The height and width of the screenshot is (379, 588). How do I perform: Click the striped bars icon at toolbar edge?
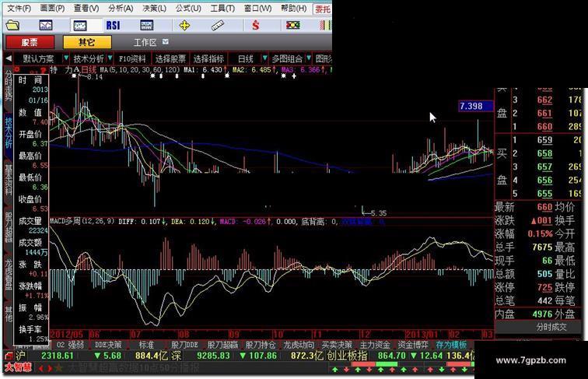click(x=325, y=26)
